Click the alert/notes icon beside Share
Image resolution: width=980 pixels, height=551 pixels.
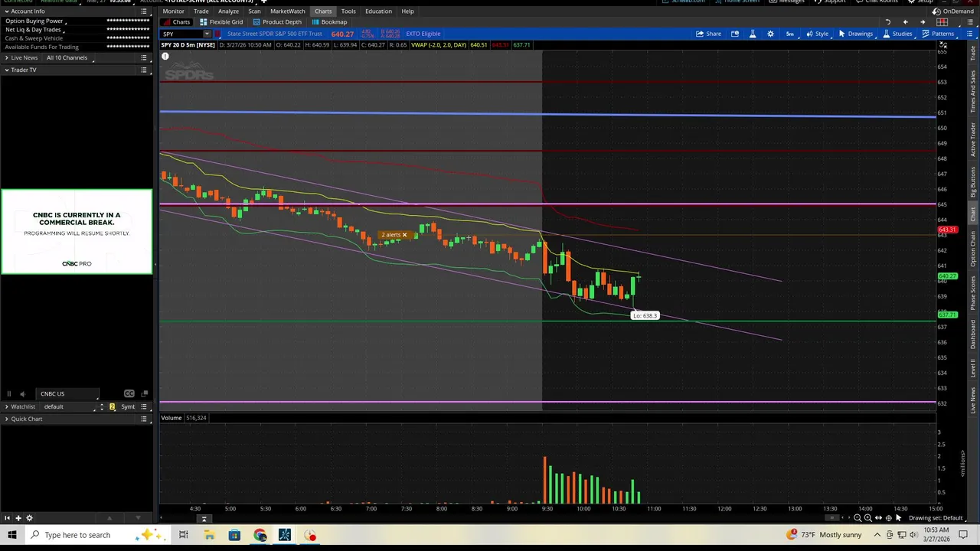pos(735,34)
